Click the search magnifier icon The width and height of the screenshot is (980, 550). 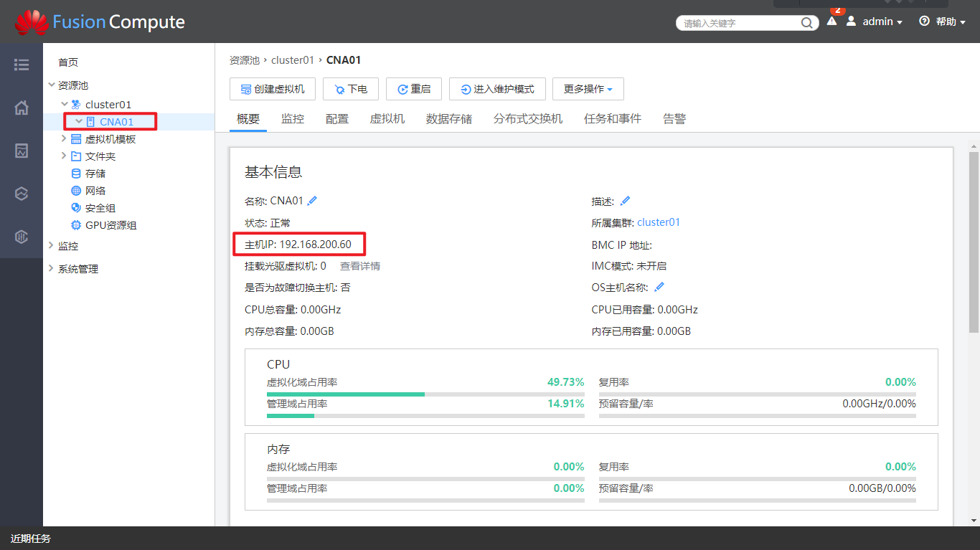[806, 23]
